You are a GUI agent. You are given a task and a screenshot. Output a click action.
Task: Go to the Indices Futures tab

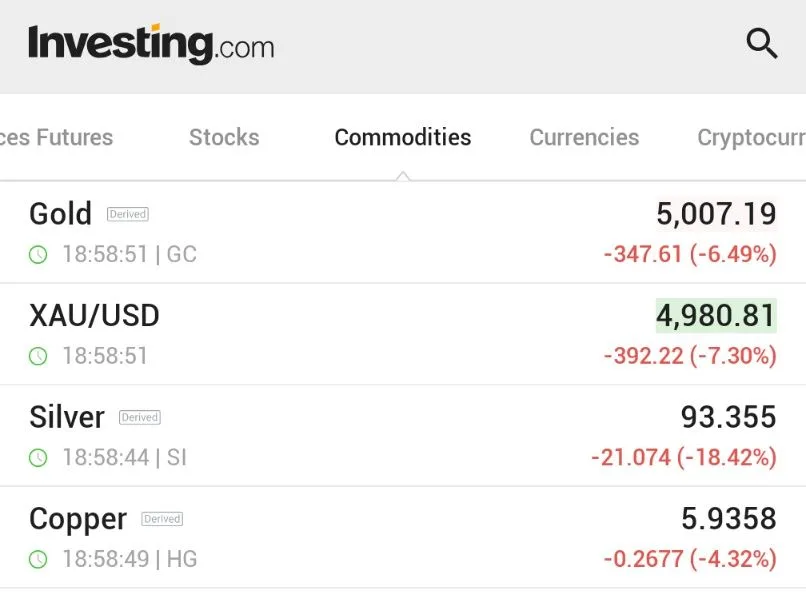pos(56,137)
